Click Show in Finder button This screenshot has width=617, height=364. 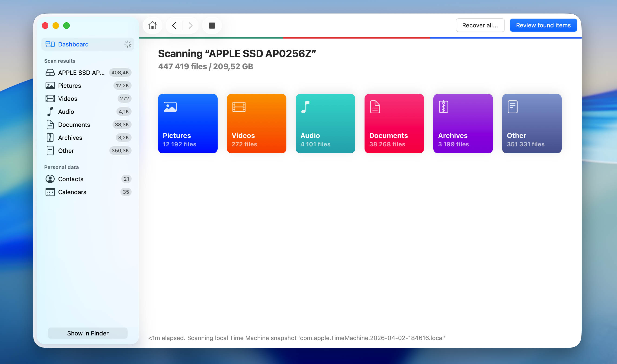(88, 333)
